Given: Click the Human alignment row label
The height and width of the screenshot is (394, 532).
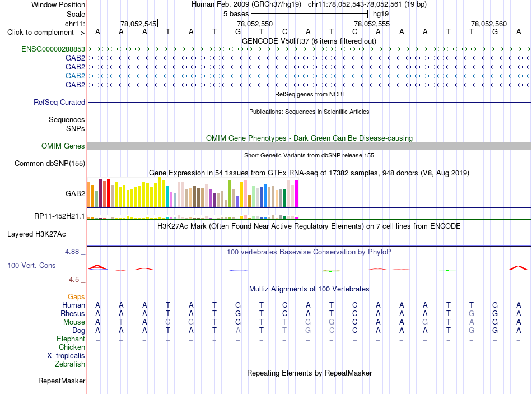Looking at the screenshot, I should (x=73, y=305).
